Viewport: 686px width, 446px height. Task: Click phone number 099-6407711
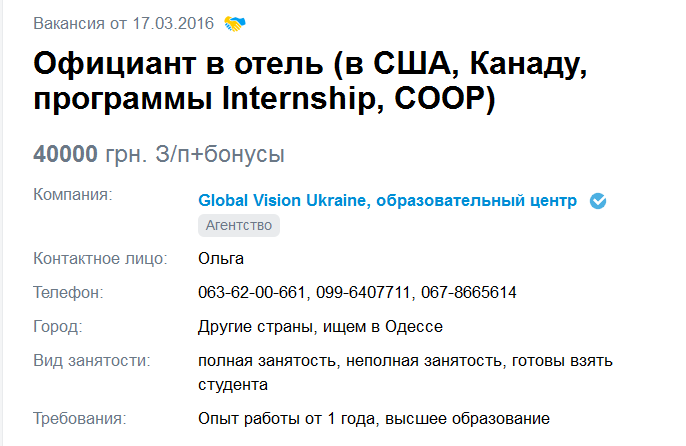[362, 292]
